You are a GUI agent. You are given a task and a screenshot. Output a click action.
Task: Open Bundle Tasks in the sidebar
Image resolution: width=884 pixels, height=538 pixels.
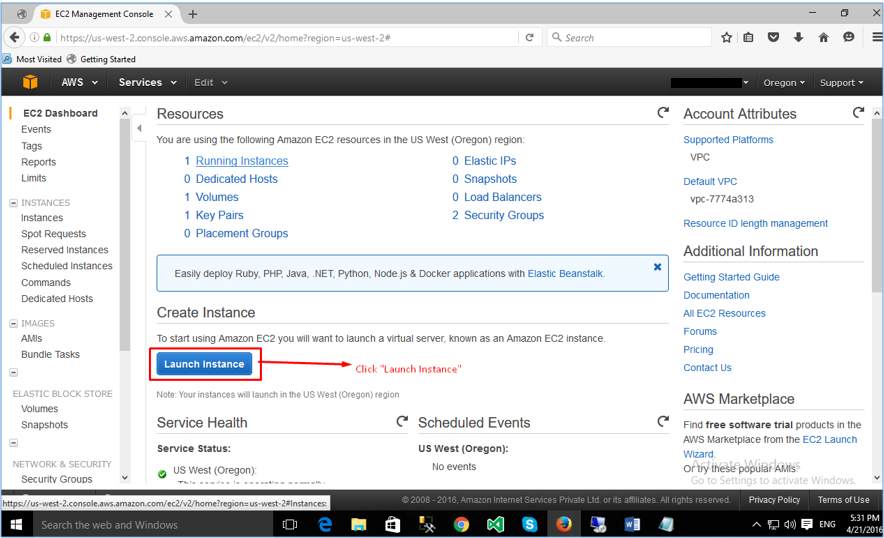(50, 354)
